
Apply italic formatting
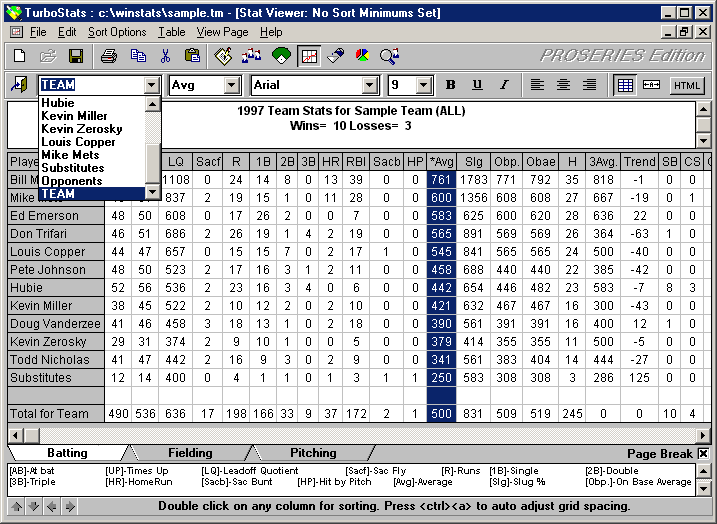click(504, 85)
